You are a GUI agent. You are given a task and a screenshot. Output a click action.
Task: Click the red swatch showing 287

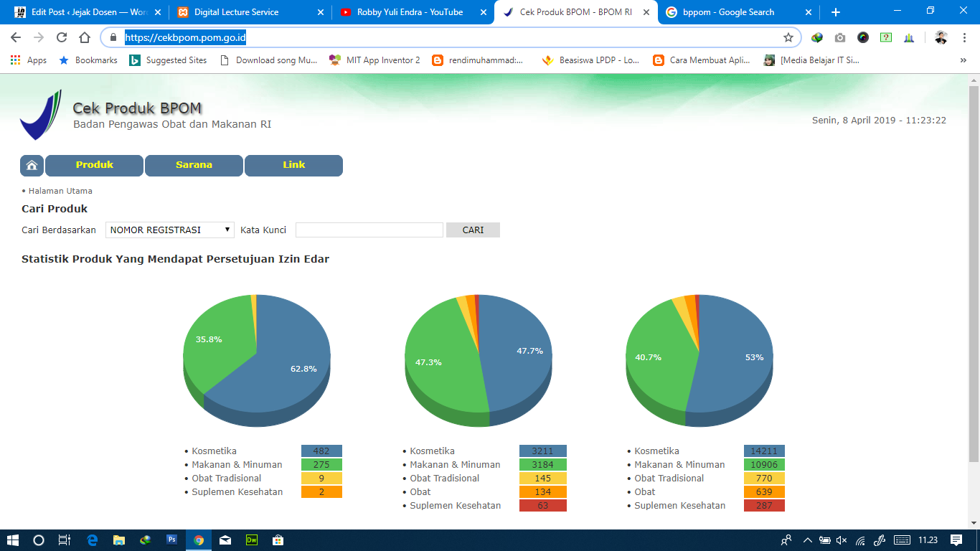(x=764, y=506)
